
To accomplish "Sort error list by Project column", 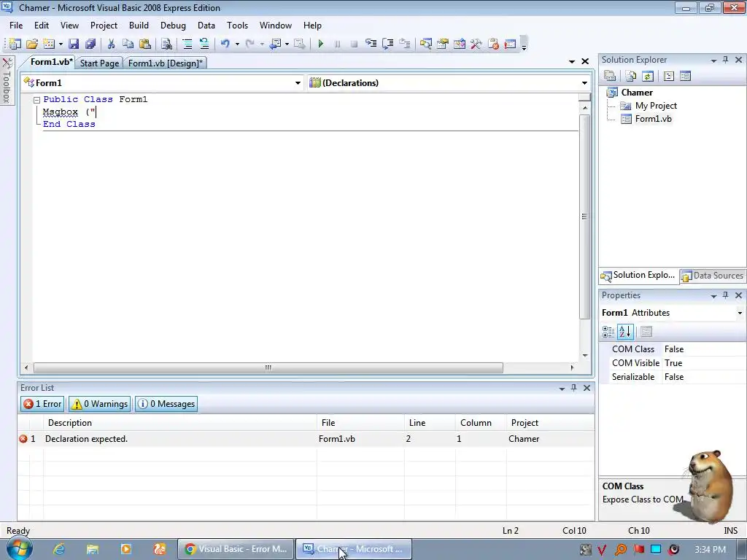I will pos(550,423).
